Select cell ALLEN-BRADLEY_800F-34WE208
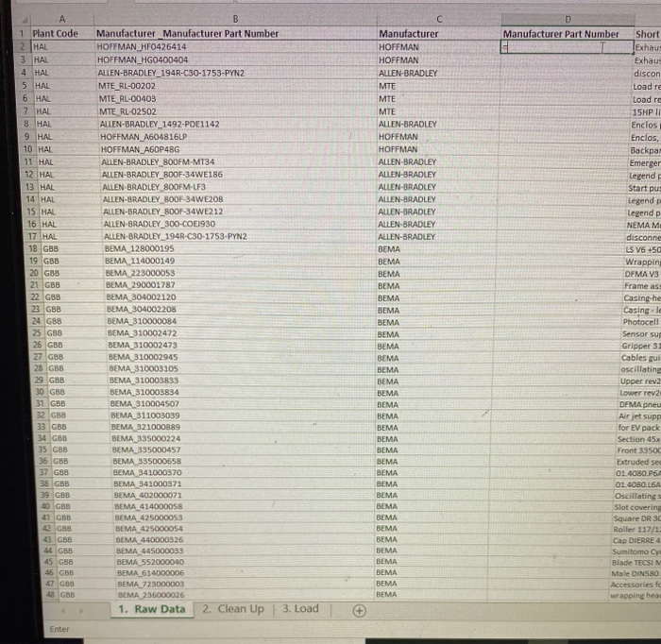This screenshot has height=644, width=661. coord(239,199)
